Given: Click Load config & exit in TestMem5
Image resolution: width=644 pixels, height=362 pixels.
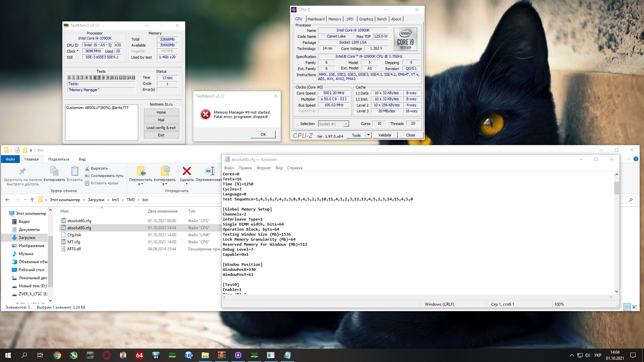Looking at the screenshot, I should [x=161, y=128].
